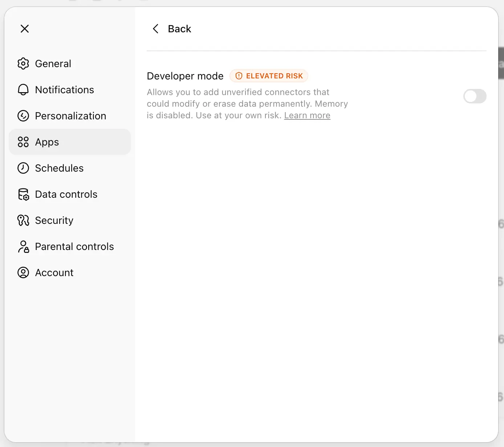The image size is (504, 447).
Task: Click the ELEVATED RISK badge
Action: pos(269,76)
